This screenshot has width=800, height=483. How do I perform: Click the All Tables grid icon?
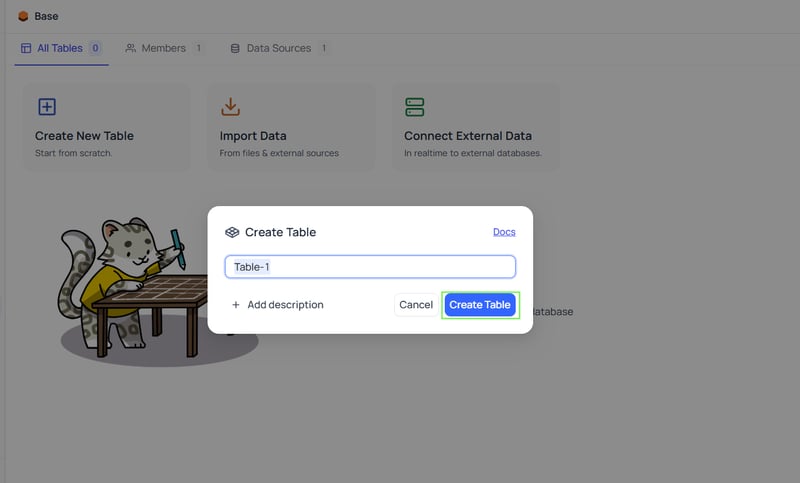click(26, 48)
